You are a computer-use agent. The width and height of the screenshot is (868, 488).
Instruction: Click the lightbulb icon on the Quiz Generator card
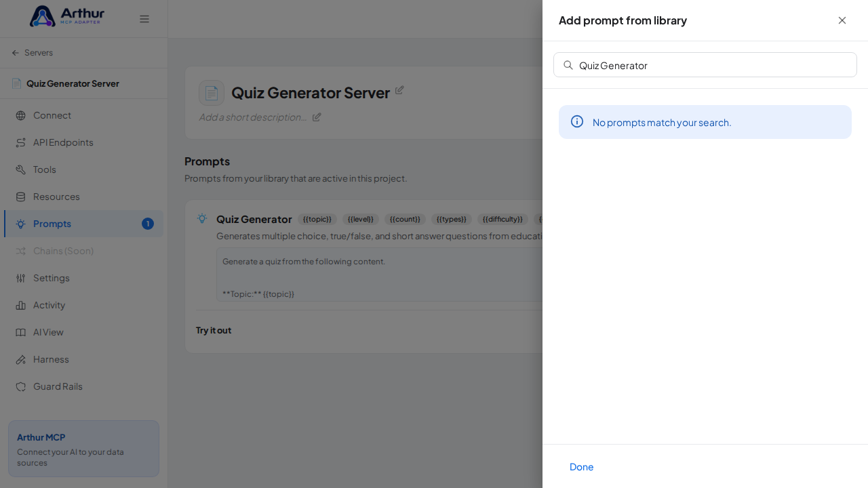tap(202, 218)
